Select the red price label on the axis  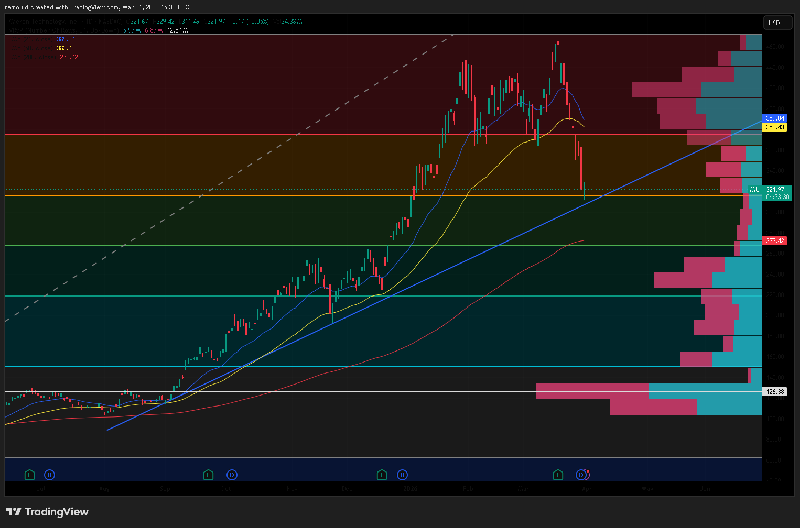775,240
